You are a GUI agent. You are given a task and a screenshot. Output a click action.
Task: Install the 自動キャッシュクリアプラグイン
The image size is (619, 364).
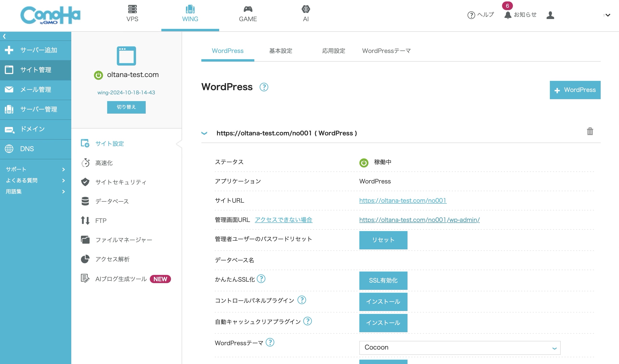383,323
